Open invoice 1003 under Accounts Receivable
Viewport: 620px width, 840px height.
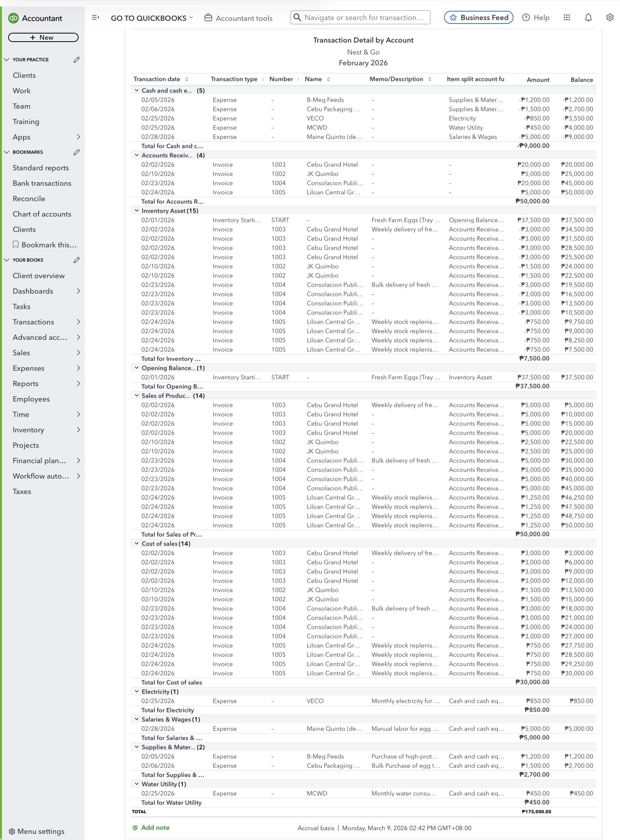click(364, 165)
